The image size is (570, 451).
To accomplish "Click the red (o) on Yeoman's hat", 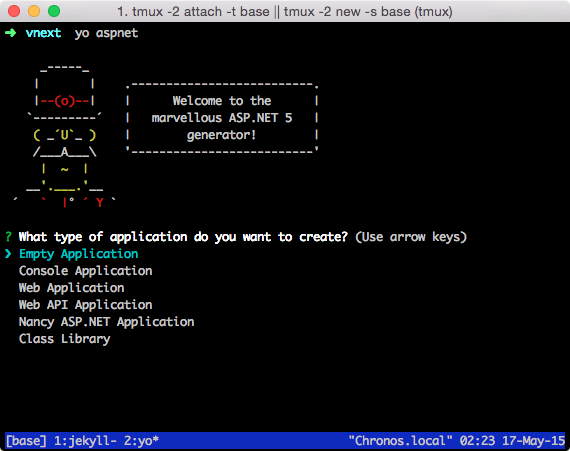I will coord(64,101).
